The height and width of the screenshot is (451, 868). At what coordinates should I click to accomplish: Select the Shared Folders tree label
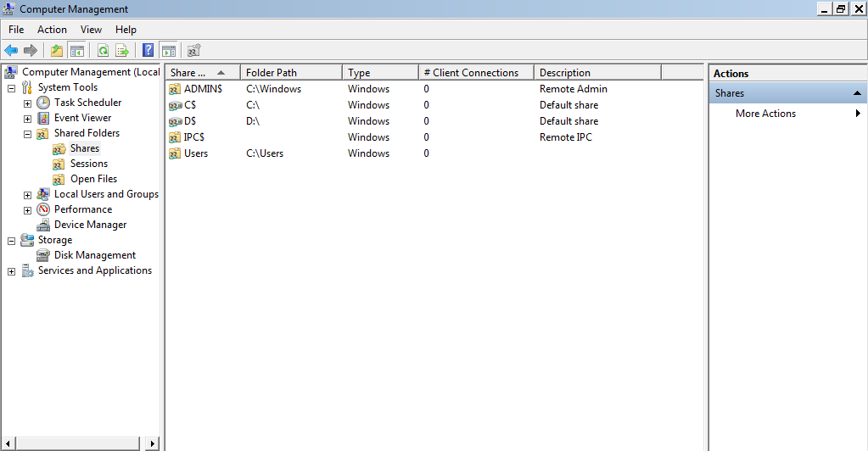point(87,133)
